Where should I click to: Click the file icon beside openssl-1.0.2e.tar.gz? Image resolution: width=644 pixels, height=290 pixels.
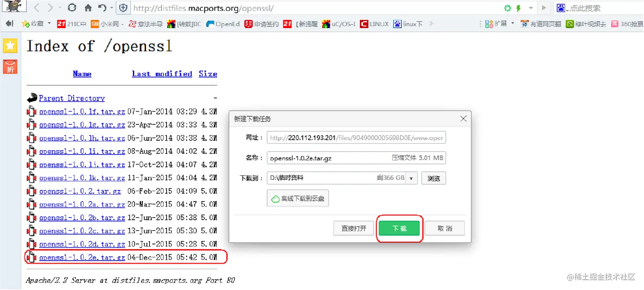pos(32,257)
